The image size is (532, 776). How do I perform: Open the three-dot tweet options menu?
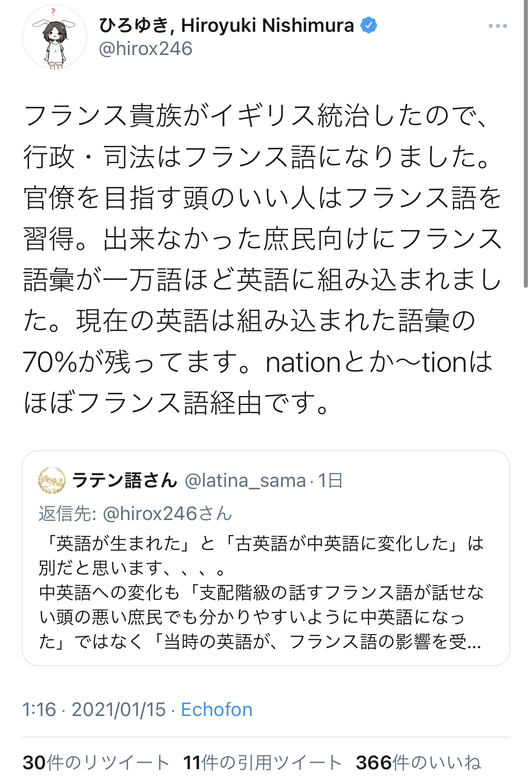[497, 26]
